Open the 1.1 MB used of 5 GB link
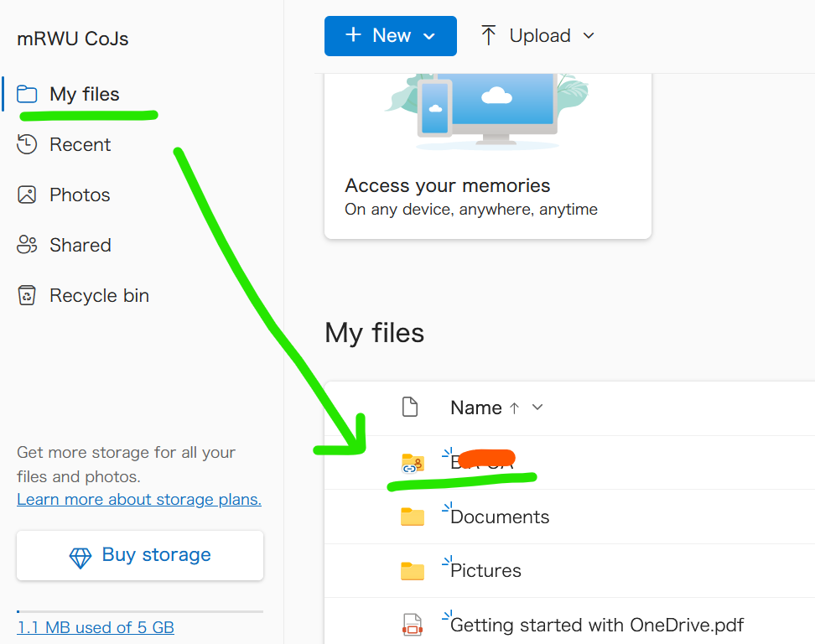The image size is (815, 644). (x=96, y=627)
